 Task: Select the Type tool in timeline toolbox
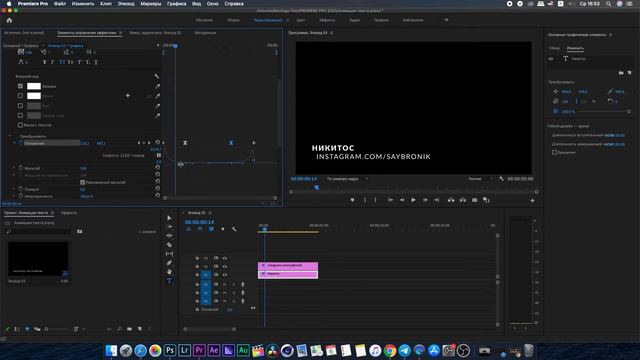pyautogui.click(x=169, y=281)
